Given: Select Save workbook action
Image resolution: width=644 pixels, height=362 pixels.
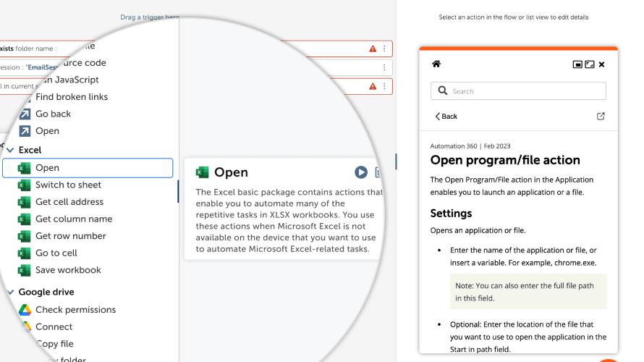Looking at the screenshot, I should (x=68, y=270).
